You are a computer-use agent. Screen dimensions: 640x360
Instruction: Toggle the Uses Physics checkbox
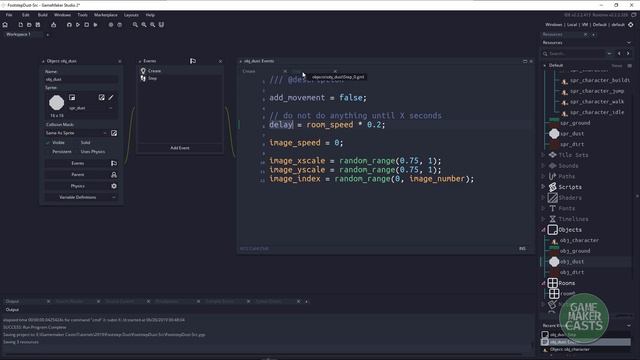(76, 151)
